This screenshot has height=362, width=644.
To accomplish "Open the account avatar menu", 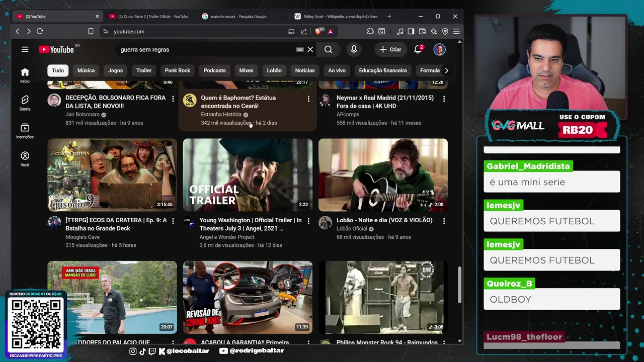I will [439, 49].
